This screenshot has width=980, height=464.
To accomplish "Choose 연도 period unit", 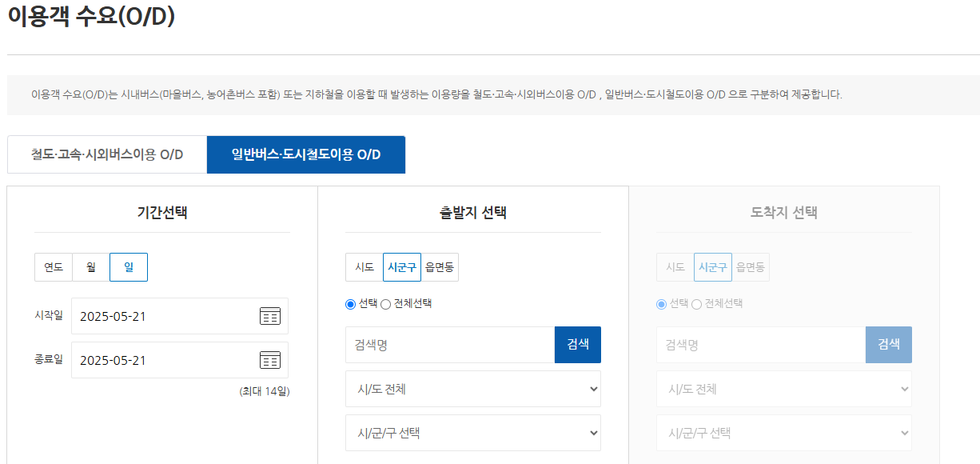I will point(54,267).
